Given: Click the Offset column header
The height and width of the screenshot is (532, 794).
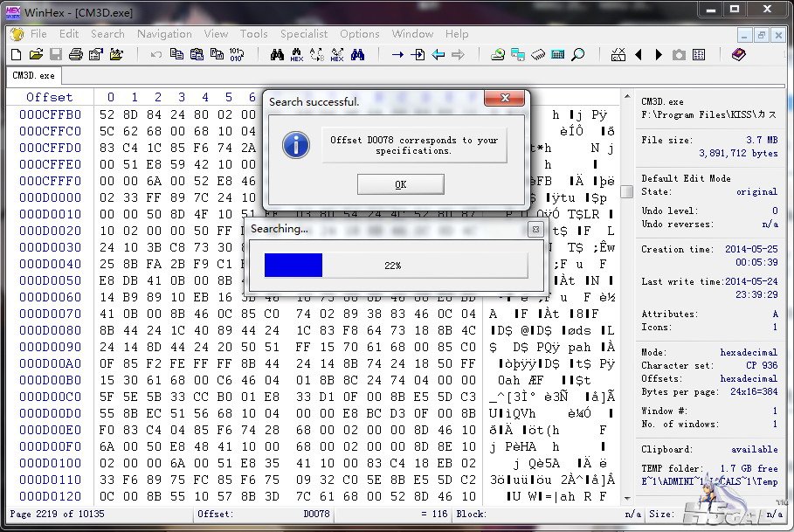Looking at the screenshot, I should pyautogui.click(x=49, y=97).
